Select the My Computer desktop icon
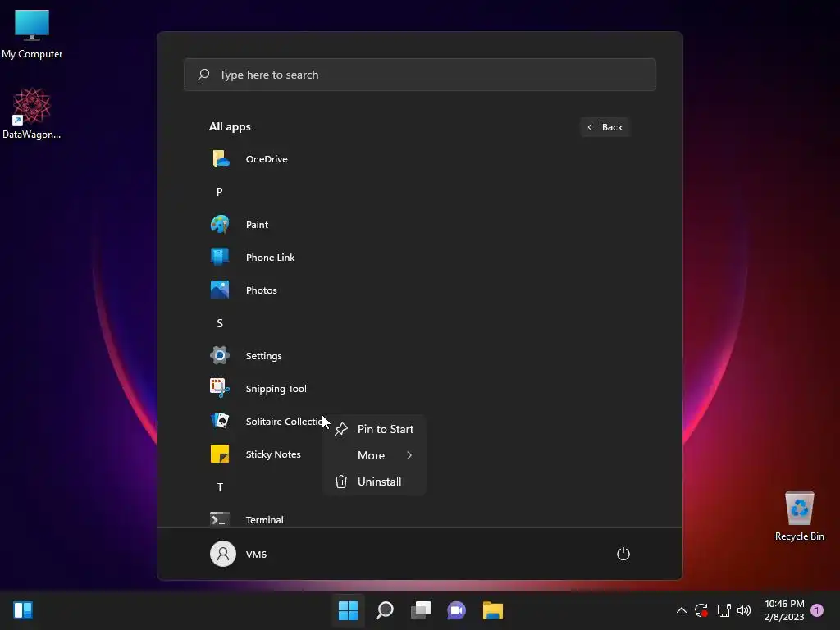This screenshot has width=840, height=630. click(x=32, y=34)
